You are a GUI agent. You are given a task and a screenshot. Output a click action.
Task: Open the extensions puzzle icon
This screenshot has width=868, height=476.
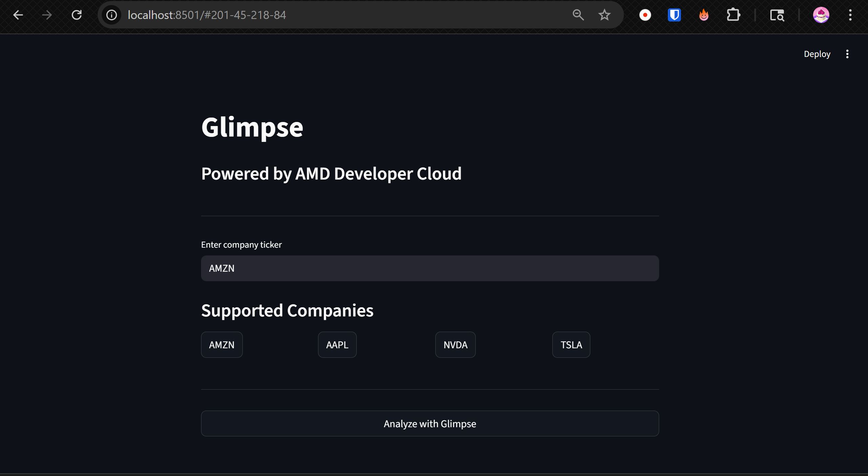click(733, 15)
